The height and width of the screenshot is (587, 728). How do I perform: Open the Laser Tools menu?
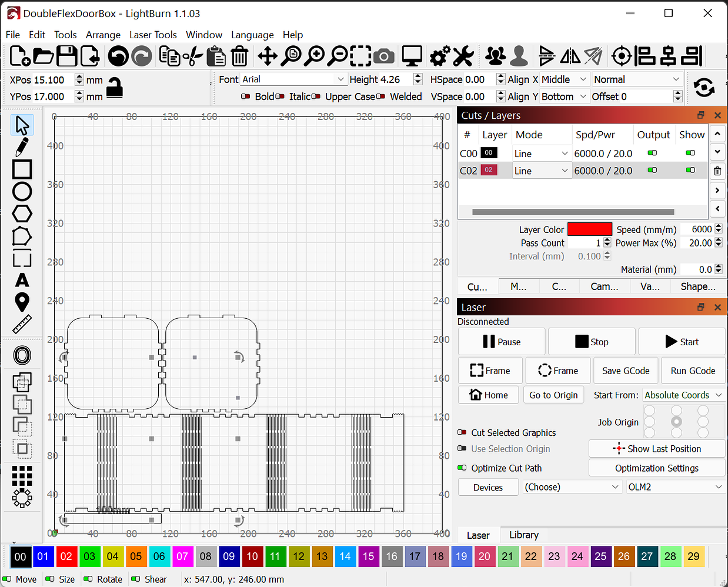[x=153, y=35]
